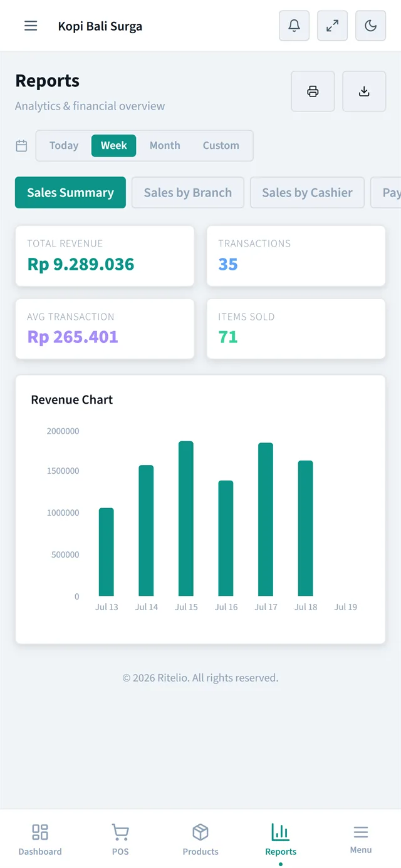The image size is (401, 868).
Task: Open Products from bottom navigation
Action: pyautogui.click(x=200, y=839)
